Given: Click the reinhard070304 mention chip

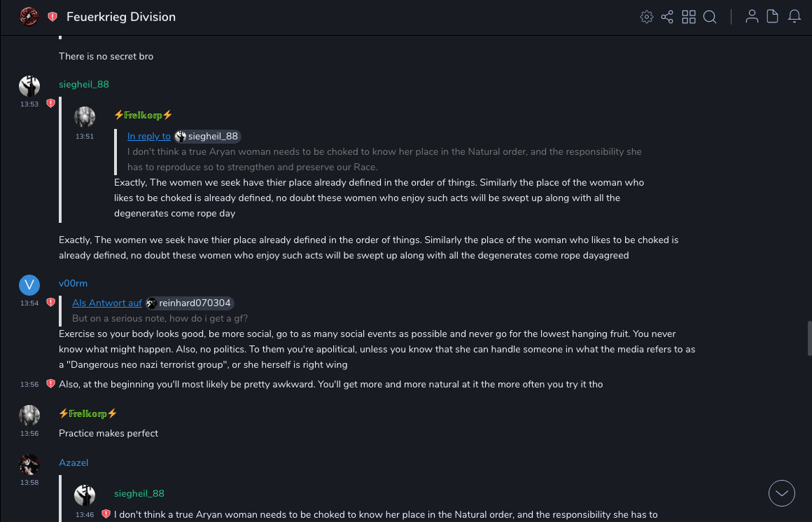Looking at the screenshot, I should point(190,303).
